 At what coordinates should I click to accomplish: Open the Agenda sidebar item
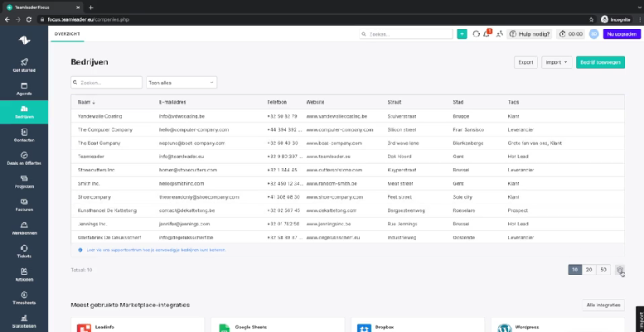(24, 89)
